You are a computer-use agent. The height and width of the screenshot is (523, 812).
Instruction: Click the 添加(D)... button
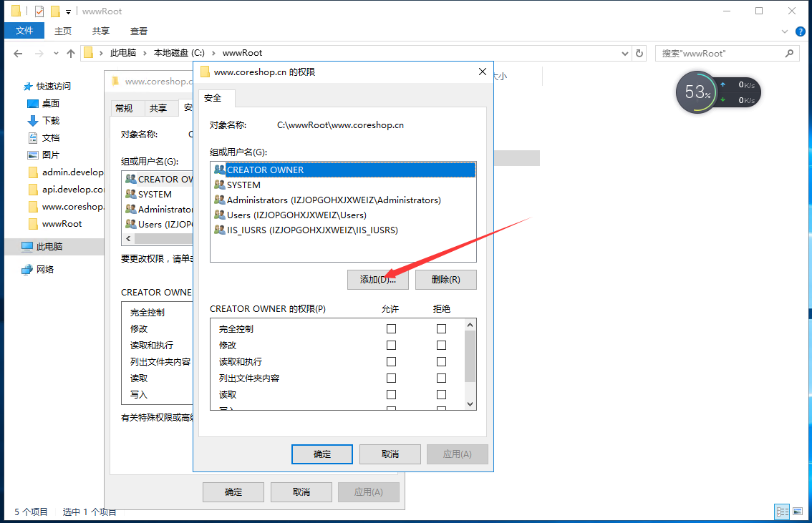[x=377, y=280]
